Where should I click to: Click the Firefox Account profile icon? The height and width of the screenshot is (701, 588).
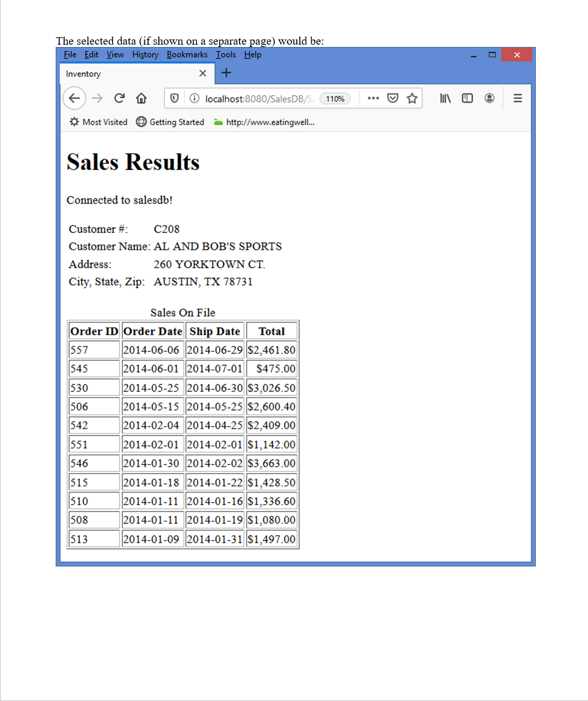[489, 98]
